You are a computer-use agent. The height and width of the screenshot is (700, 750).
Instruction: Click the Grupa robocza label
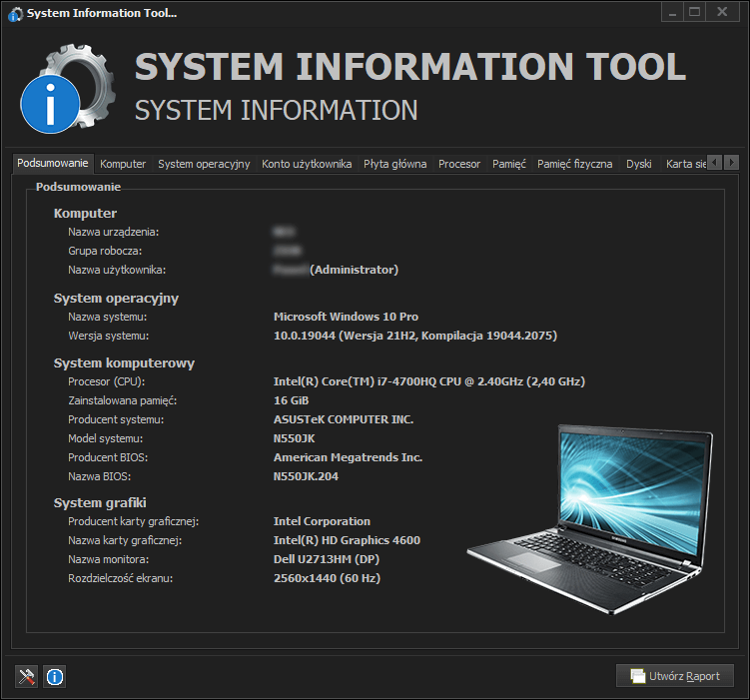pyautogui.click(x=105, y=251)
